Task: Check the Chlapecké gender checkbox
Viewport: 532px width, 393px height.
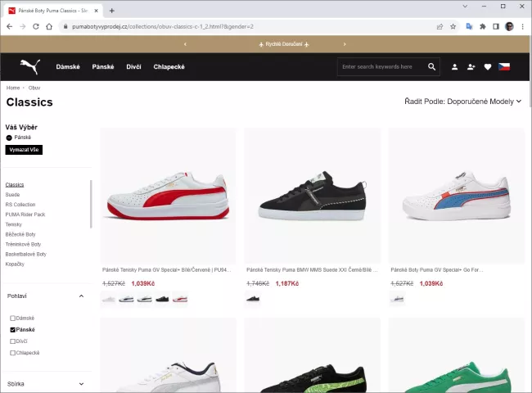Action: click(13, 353)
